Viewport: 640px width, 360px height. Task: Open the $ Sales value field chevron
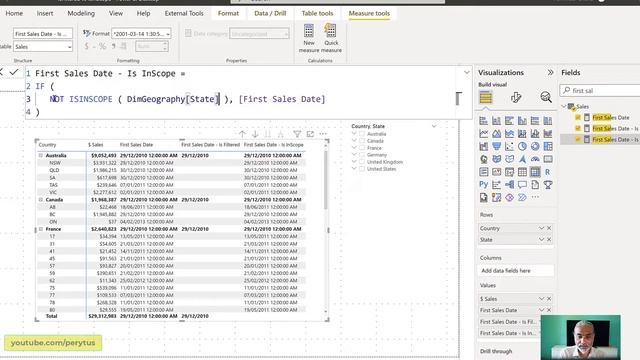541,299
